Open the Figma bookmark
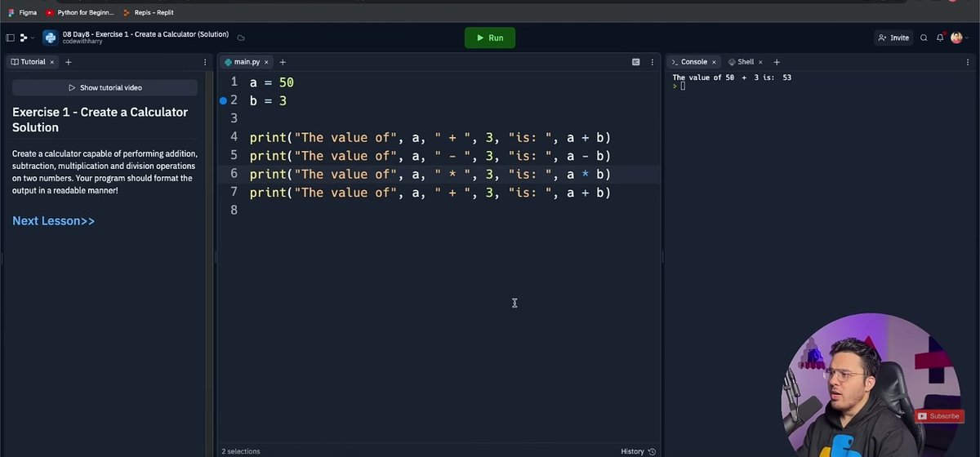Viewport: 980px width, 457px height. [x=22, y=12]
